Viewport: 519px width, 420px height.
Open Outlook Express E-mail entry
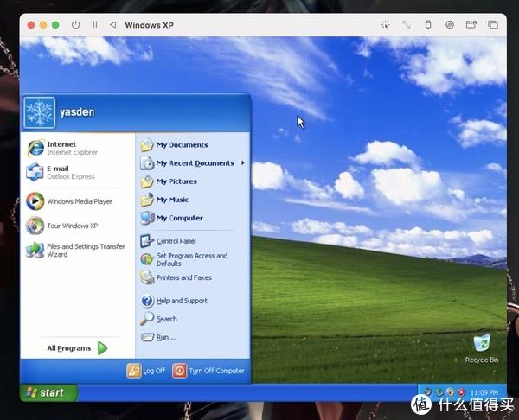coord(77,172)
